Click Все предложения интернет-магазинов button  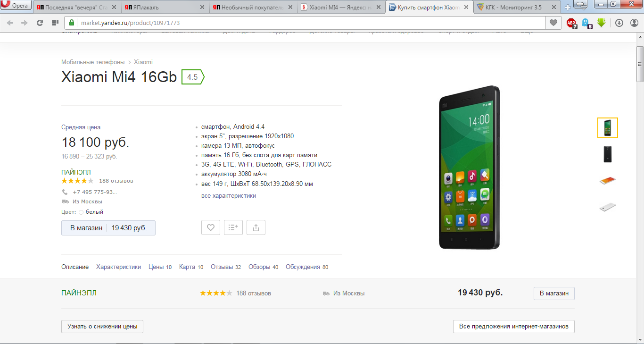514,327
